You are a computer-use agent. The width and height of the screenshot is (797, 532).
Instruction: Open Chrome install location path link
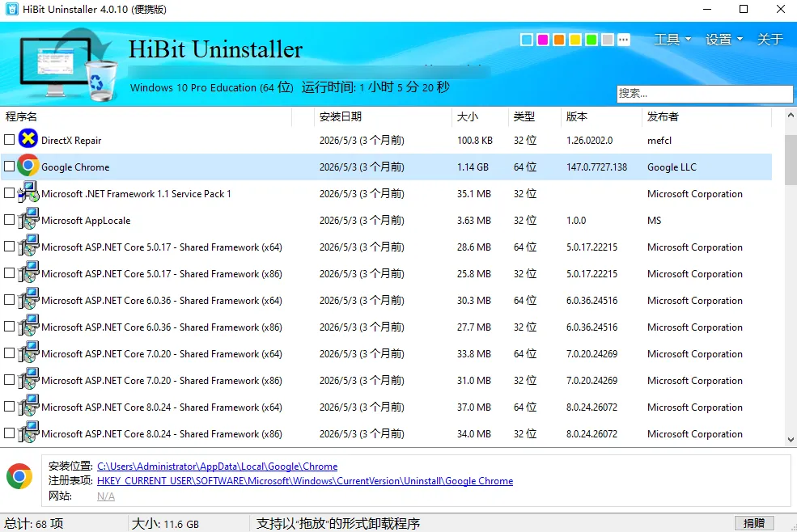[x=217, y=466]
